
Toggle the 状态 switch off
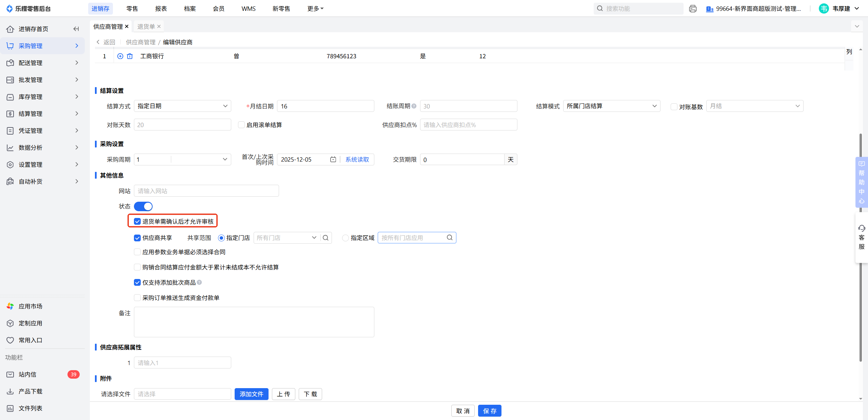point(143,206)
